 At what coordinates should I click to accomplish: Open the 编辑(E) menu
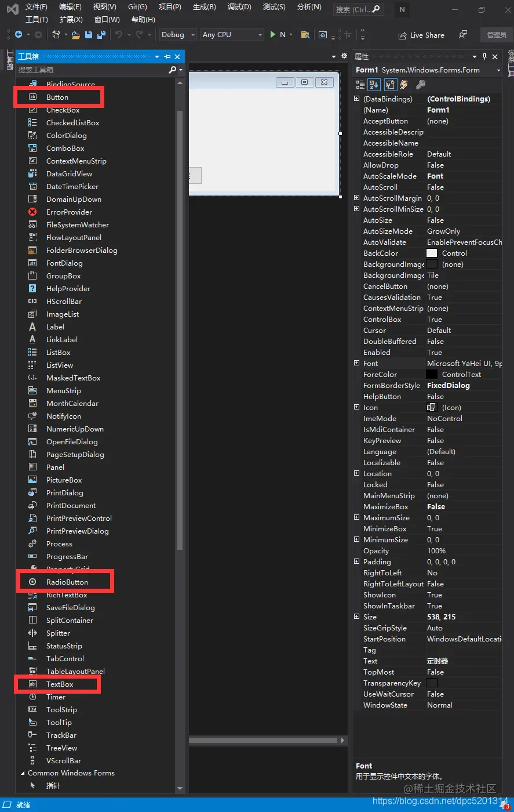pyautogui.click(x=70, y=7)
